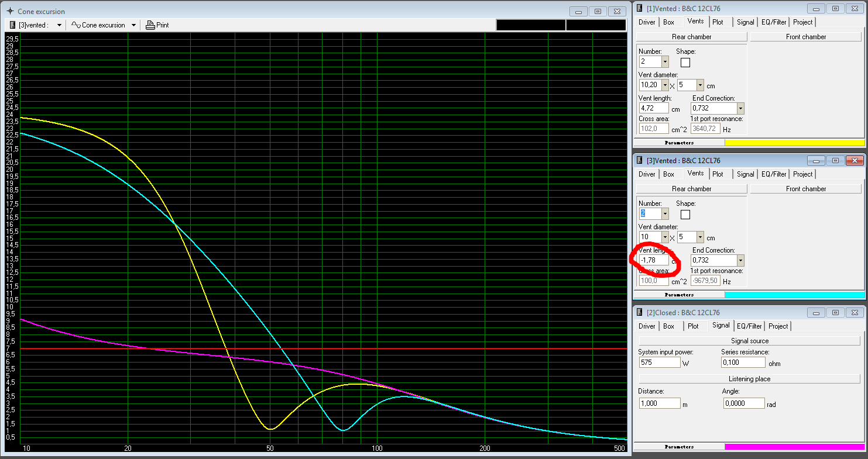Image resolution: width=868 pixels, height=459 pixels.
Task: Click the Cone excursion window title icon
Action: 10,11
